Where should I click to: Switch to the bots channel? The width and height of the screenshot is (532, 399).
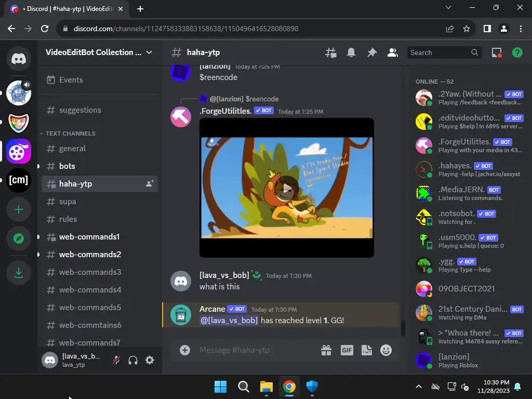point(99,166)
